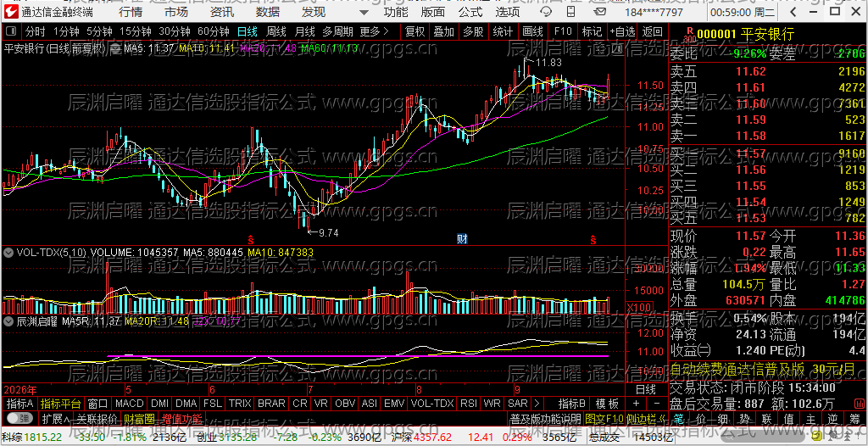Open the 行情 menu
Viewport: 868px width, 446px height.
point(131,12)
